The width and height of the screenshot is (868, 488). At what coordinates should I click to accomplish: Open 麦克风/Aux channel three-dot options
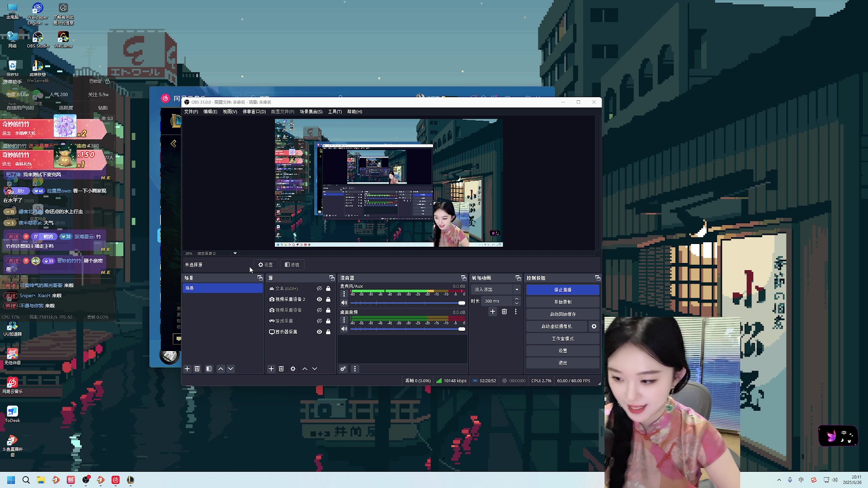coord(344,294)
